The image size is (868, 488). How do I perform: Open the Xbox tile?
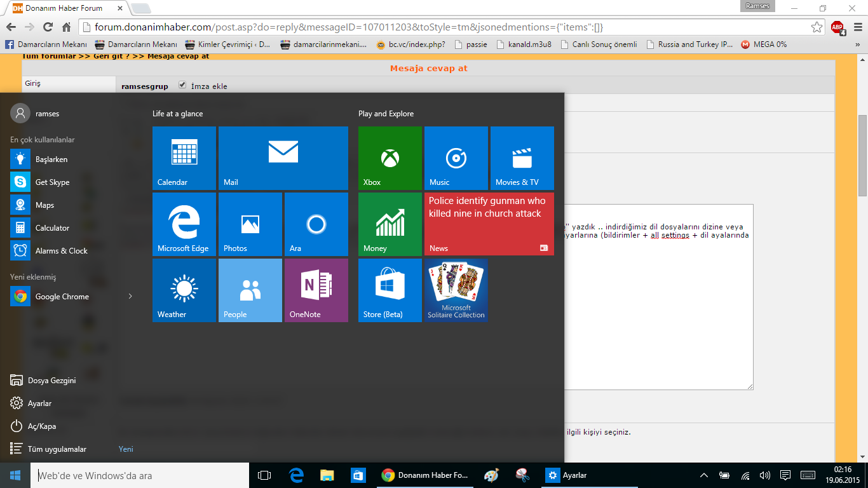coord(390,158)
